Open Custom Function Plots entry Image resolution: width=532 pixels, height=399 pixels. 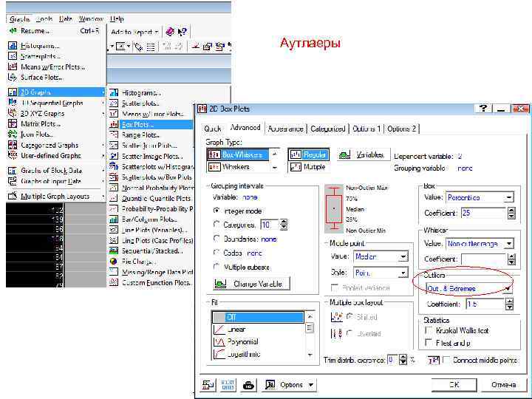point(151,282)
